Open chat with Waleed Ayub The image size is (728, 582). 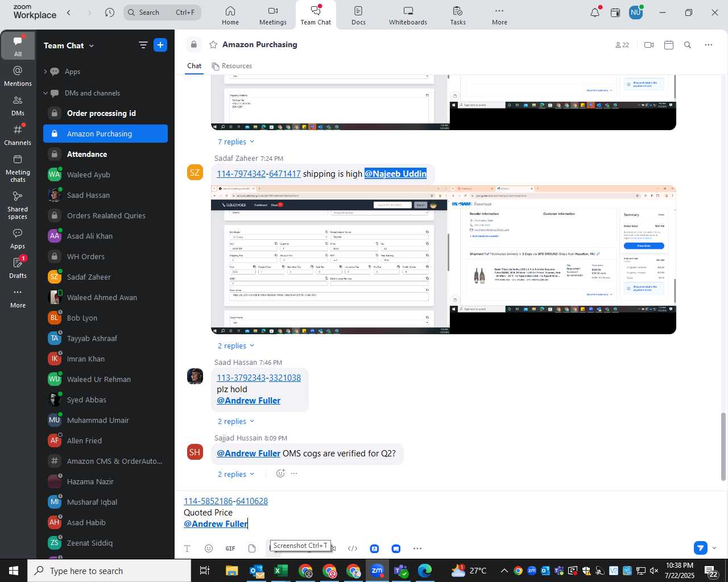coord(105,174)
